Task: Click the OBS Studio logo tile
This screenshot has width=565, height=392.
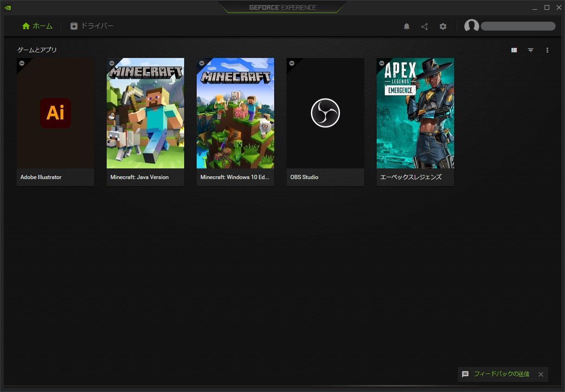Action: coord(325,113)
